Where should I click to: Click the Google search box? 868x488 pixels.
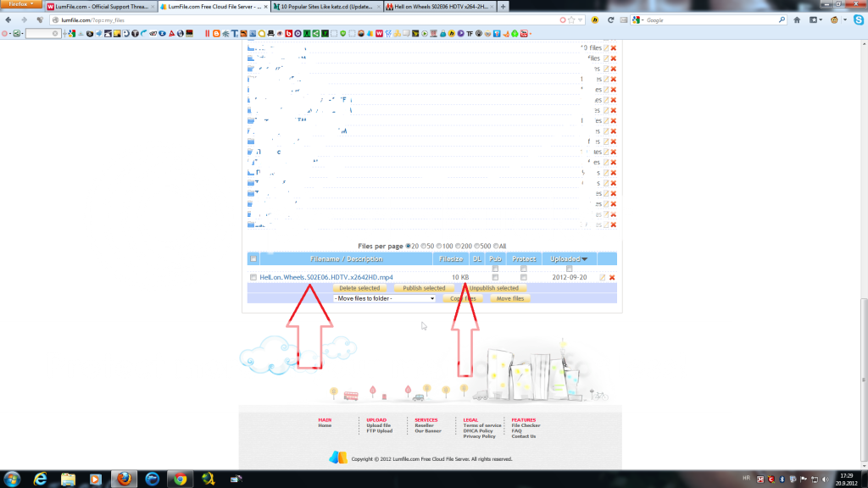pos(712,19)
